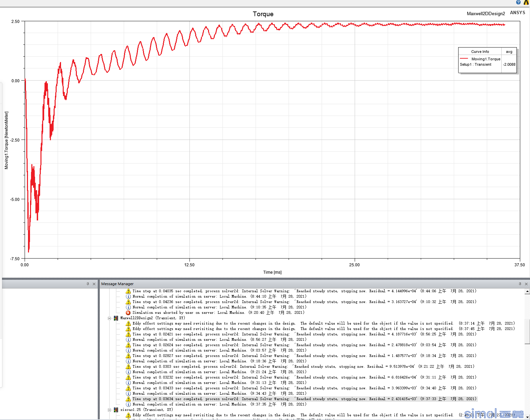The height and width of the screenshot is (420, 530).
Task: Click info icon for completion at 9:10:35
Action: [x=128, y=307]
